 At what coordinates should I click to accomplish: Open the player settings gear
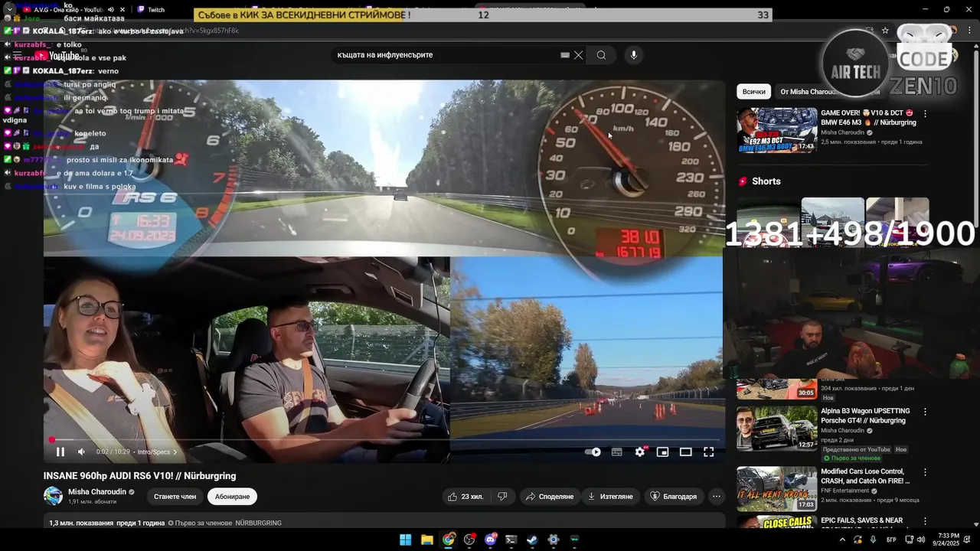click(640, 452)
